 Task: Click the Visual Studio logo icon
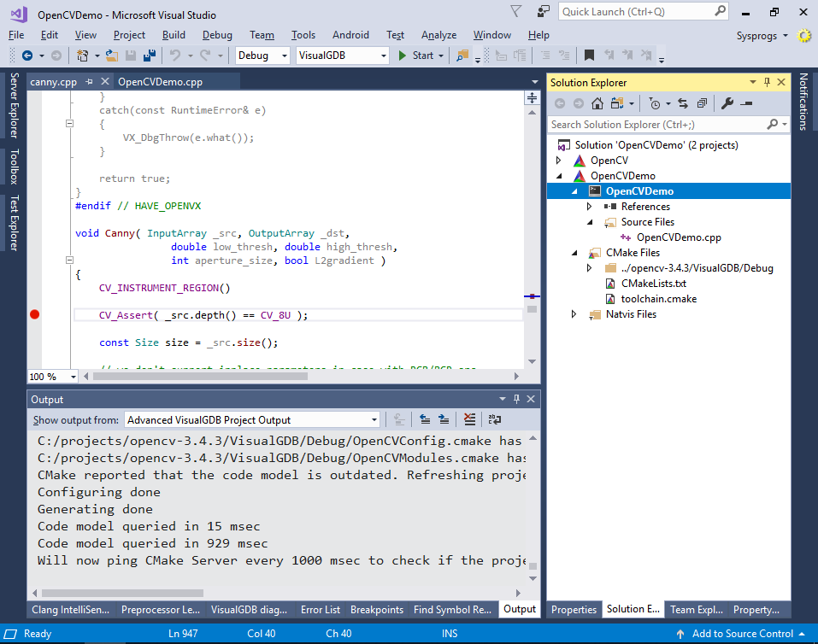pos(18,14)
